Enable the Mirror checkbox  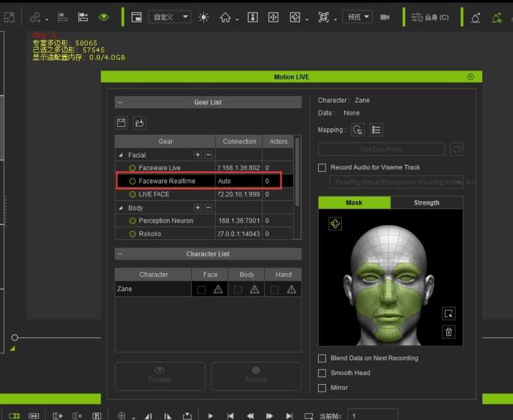[x=323, y=388]
